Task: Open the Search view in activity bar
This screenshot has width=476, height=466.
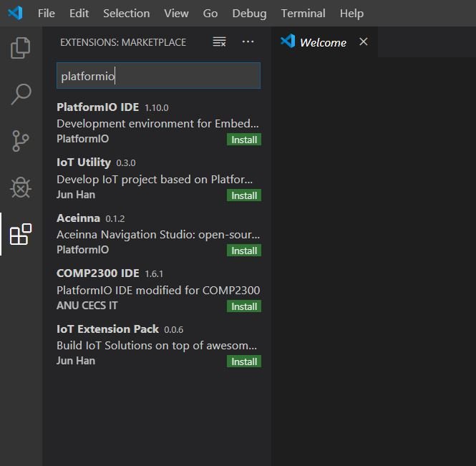Action: pos(21,94)
